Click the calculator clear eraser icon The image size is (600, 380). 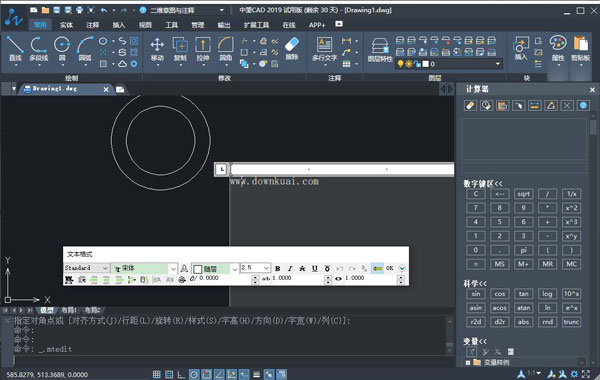[470, 105]
